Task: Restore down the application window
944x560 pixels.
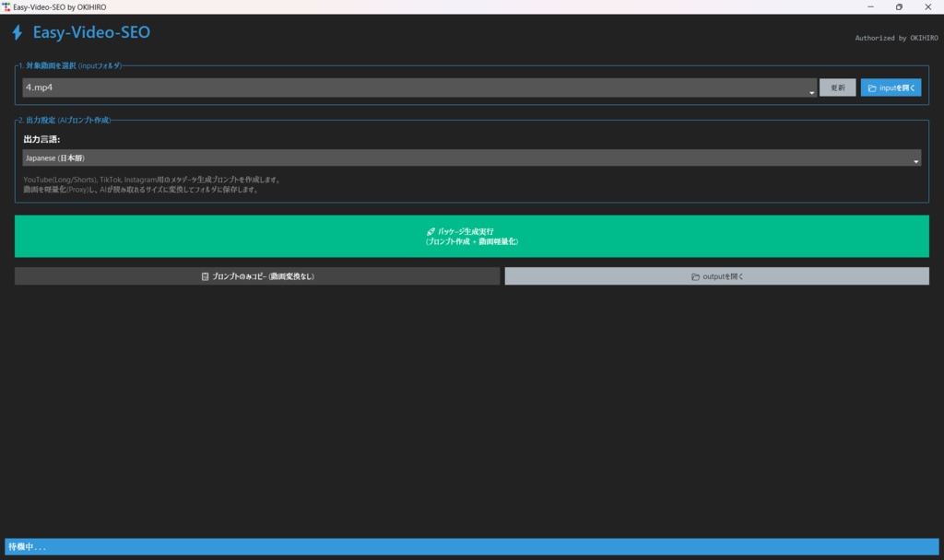Action: pos(899,7)
